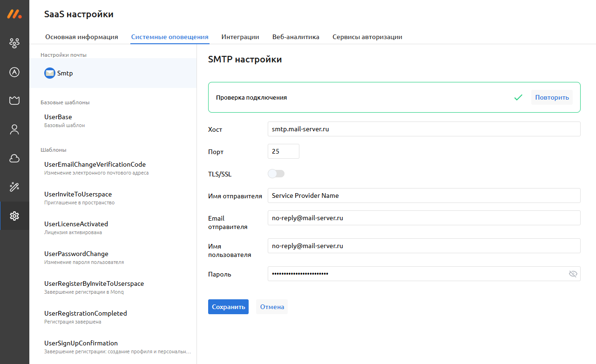Screen dimensions: 596x364
Task: Click the circled letter A sidebar icon
Action: click(x=14, y=72)
